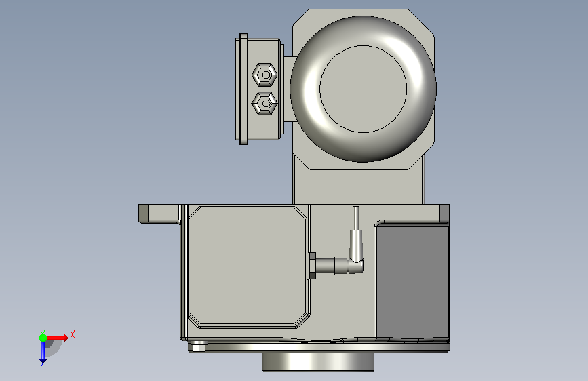Select the left mounting tab of housing

(159, 214)
